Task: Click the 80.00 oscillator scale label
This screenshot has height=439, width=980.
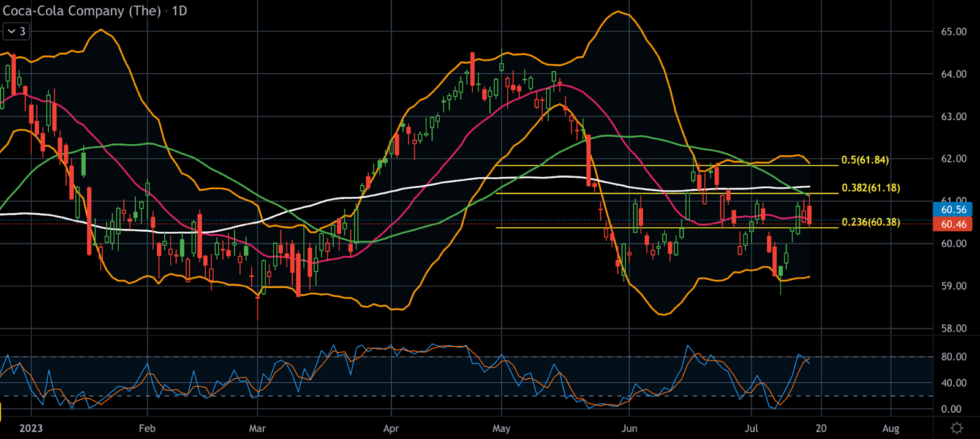Action: [x=954, y=357]
